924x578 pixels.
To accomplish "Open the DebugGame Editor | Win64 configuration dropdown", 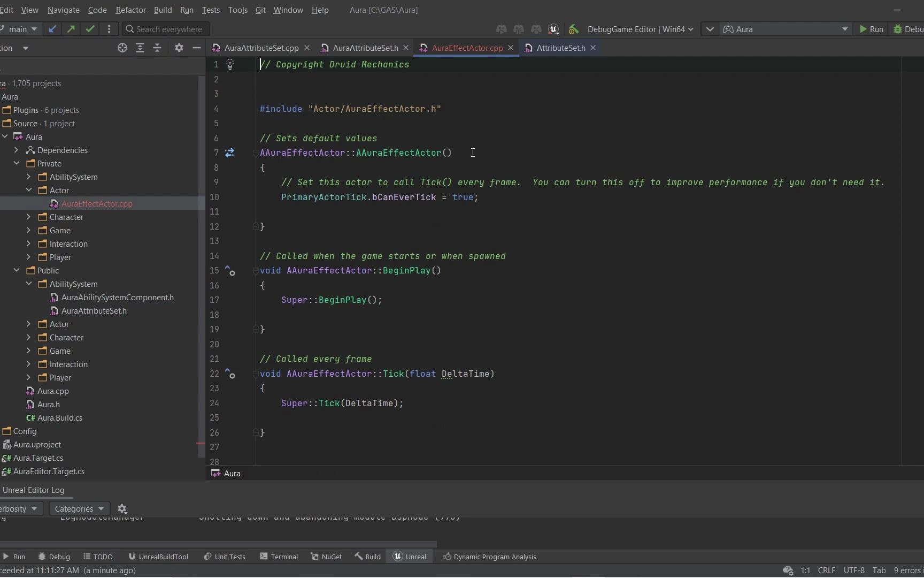I will tap(640, 29).
